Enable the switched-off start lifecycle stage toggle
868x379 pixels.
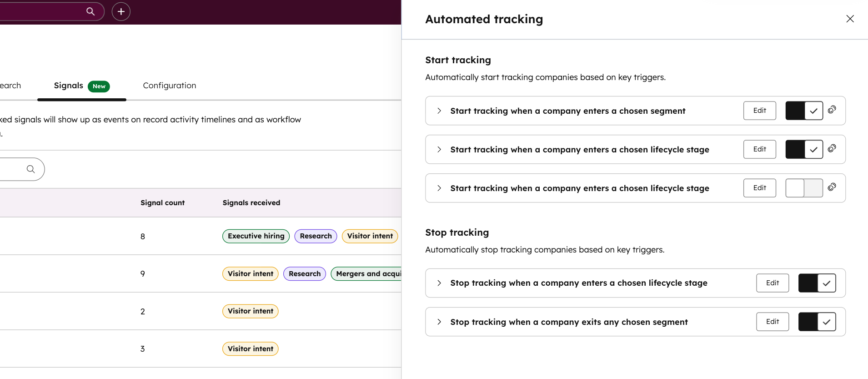(804, 188)
